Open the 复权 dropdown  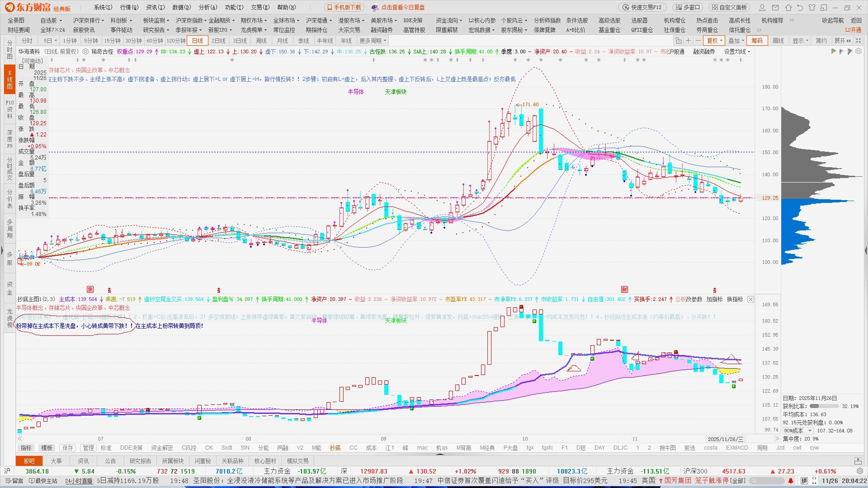715,41
